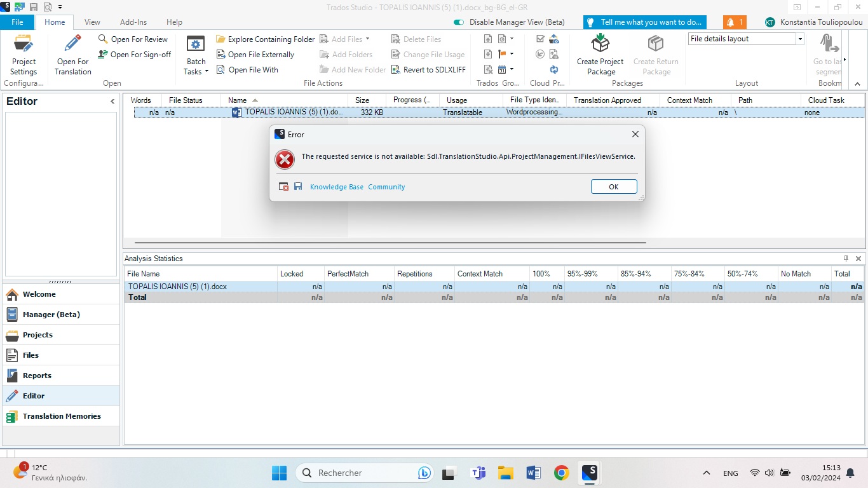Click the check-mark icon in Cloud group
This screenshot has height=488, width=868.
click(540, 39)
